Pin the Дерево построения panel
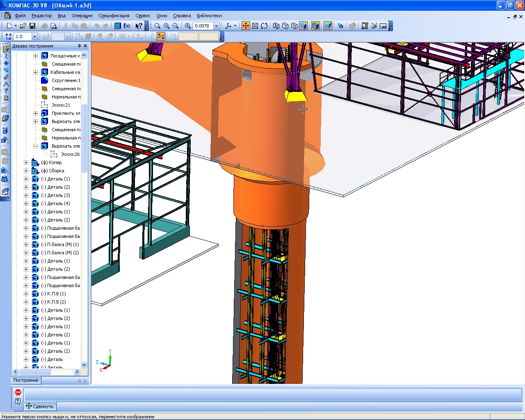 (x=79, y=46)
